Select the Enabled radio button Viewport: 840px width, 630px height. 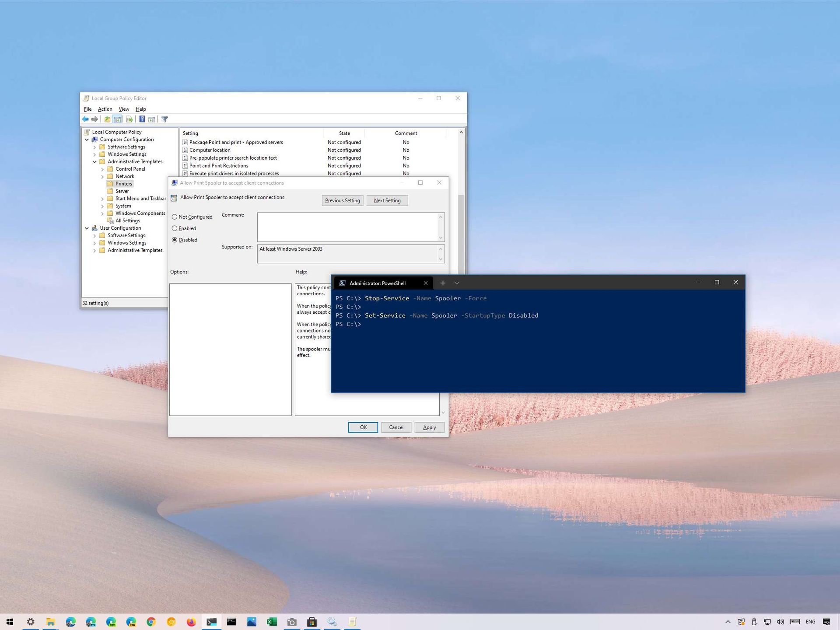(175, 228)
